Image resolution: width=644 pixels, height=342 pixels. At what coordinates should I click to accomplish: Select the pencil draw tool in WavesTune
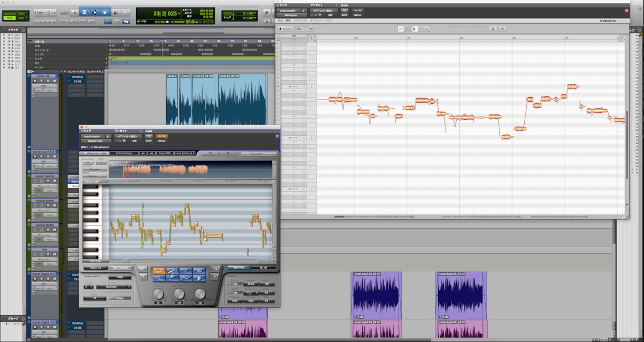pyautogui.click(x=186, y=271)
